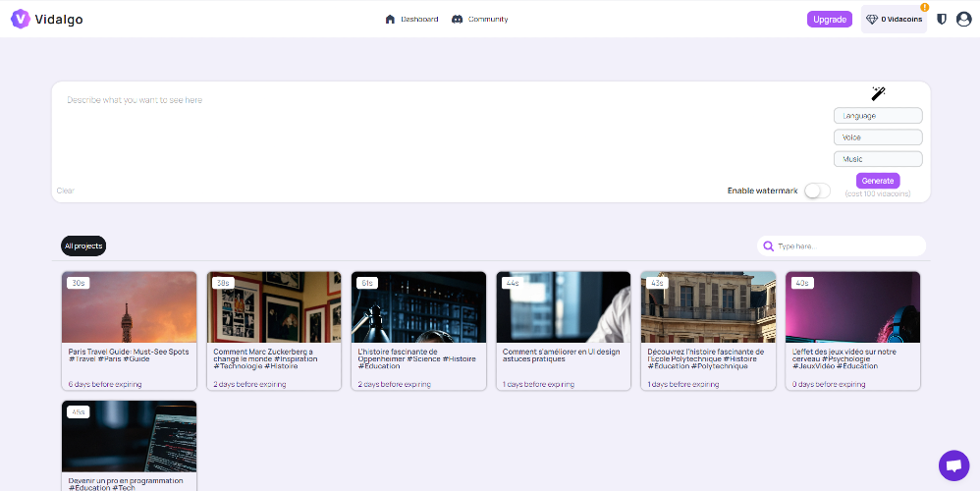The height and width of the screenshot is (491, 980).
Task: Open the Music dropdown
Action: (x=878, y=159)
